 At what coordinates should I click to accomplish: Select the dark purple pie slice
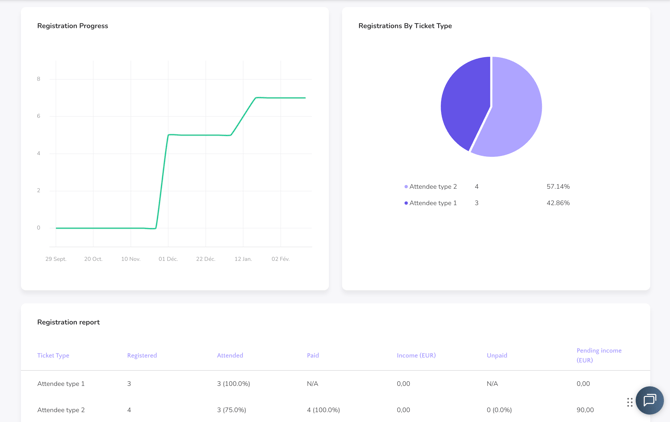click(463, 100)
